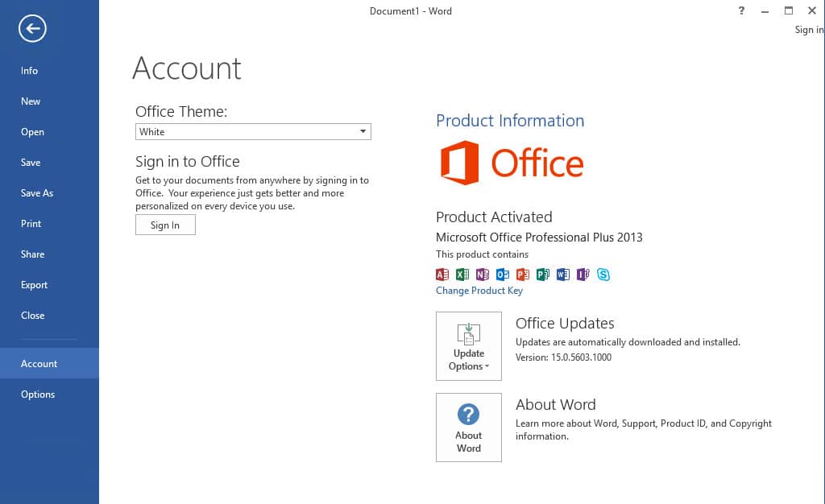Click the Outlook app icon
Screen dimensions: 825x504
coord(503,275)
